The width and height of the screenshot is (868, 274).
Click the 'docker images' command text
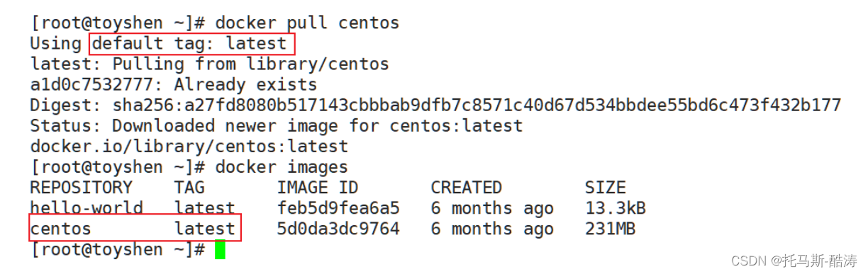click(282, 167)
